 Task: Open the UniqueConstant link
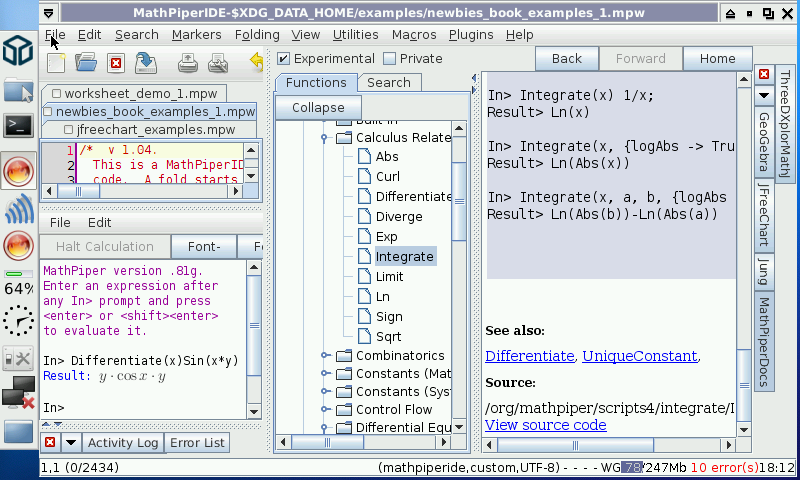tap(639, 356)
